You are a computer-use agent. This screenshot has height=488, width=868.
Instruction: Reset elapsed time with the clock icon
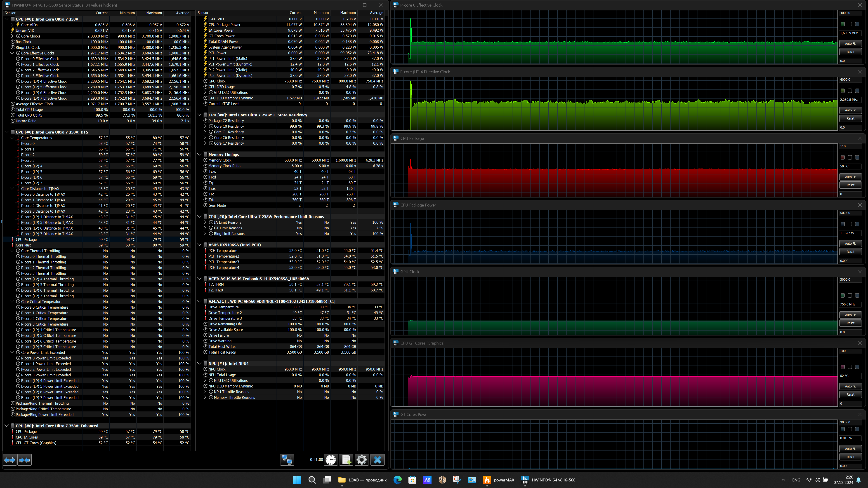click(330, 460)
